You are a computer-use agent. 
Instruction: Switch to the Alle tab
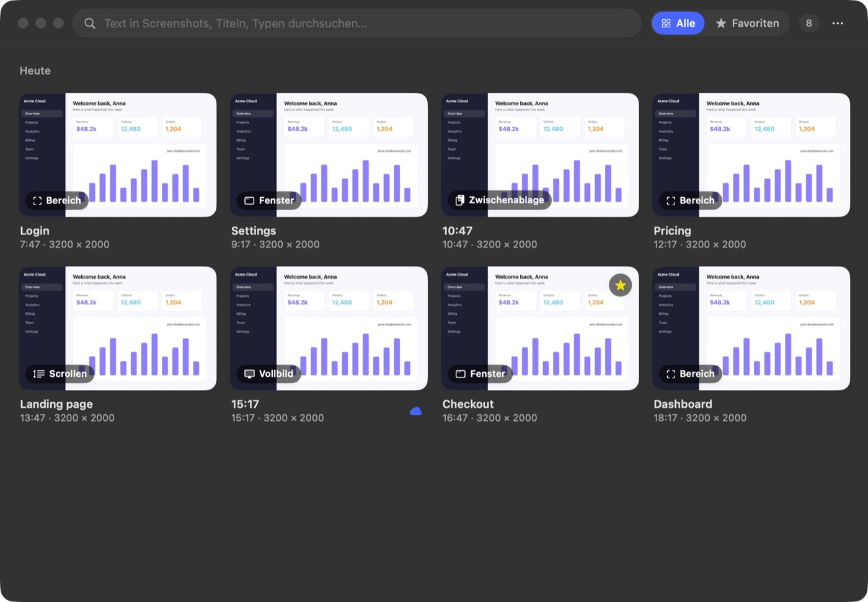click(x=678, y=24)
